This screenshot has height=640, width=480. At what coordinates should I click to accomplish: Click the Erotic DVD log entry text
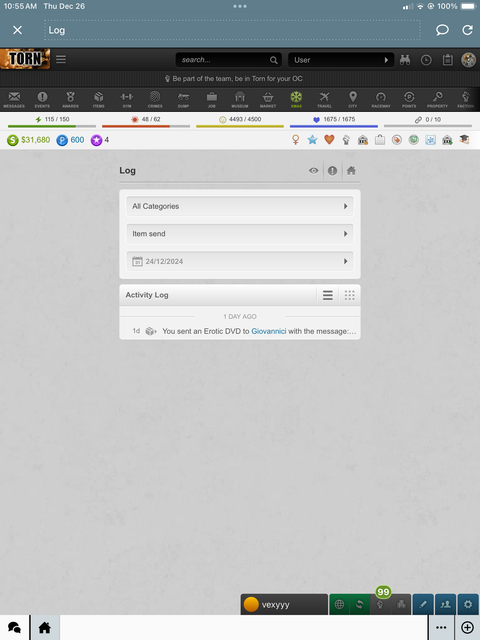coord(259,331)
